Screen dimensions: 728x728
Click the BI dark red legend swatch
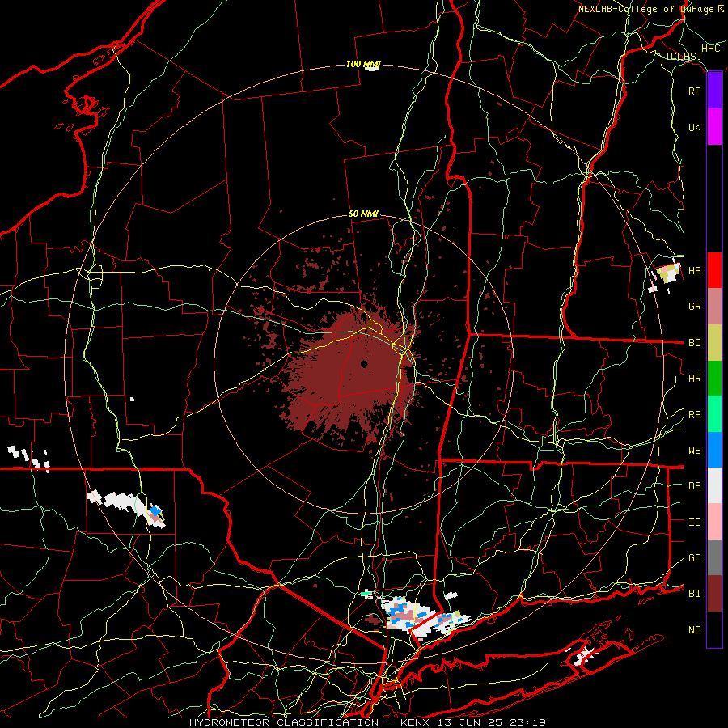point(714,594)
